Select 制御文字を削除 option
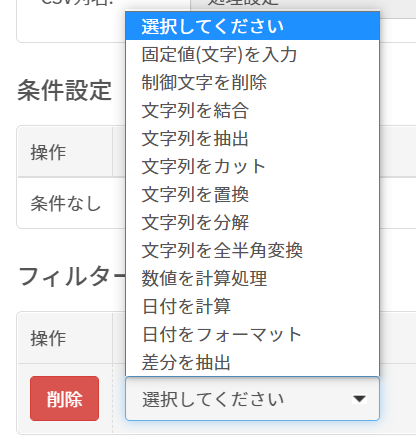This screenshot has height=441, width=416. point(252,82)
